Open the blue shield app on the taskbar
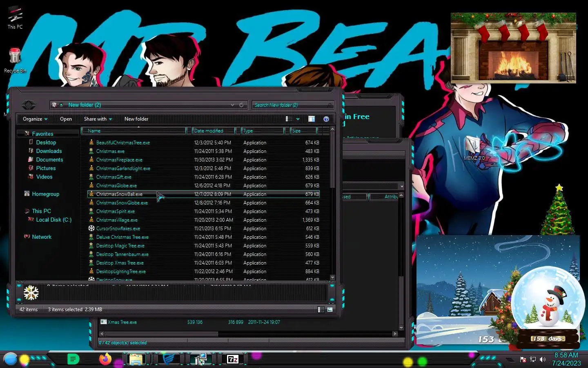 pos(169,359)
